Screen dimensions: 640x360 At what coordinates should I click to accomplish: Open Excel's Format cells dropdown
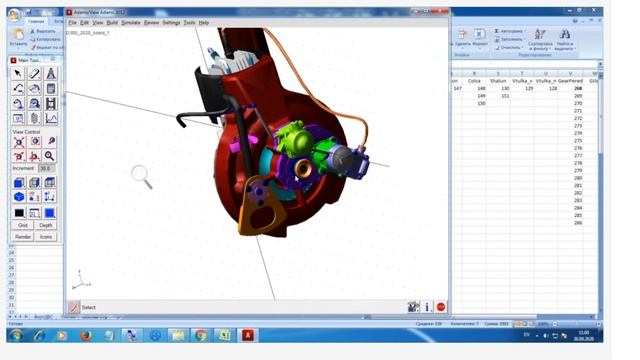480,38
